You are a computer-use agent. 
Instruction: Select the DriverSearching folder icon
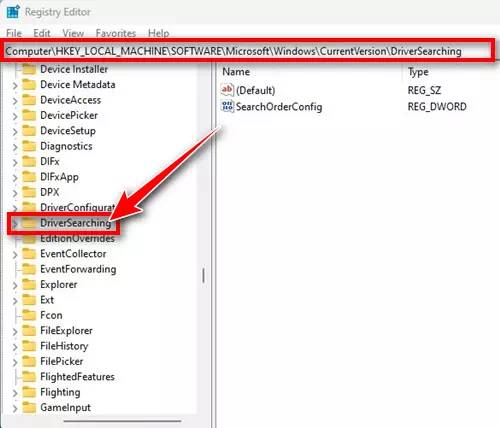tap(29, 223)
